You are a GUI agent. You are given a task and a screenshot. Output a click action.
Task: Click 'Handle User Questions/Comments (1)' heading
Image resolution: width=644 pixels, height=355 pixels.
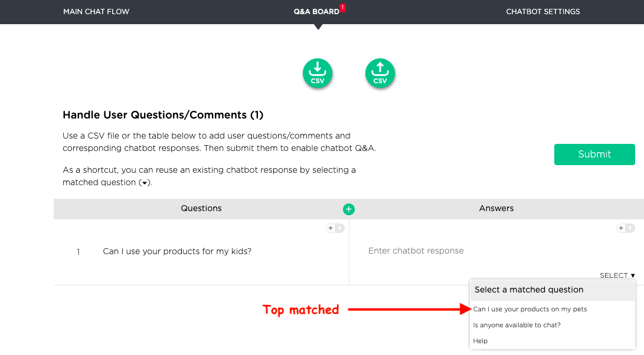[x=163, y=115]
